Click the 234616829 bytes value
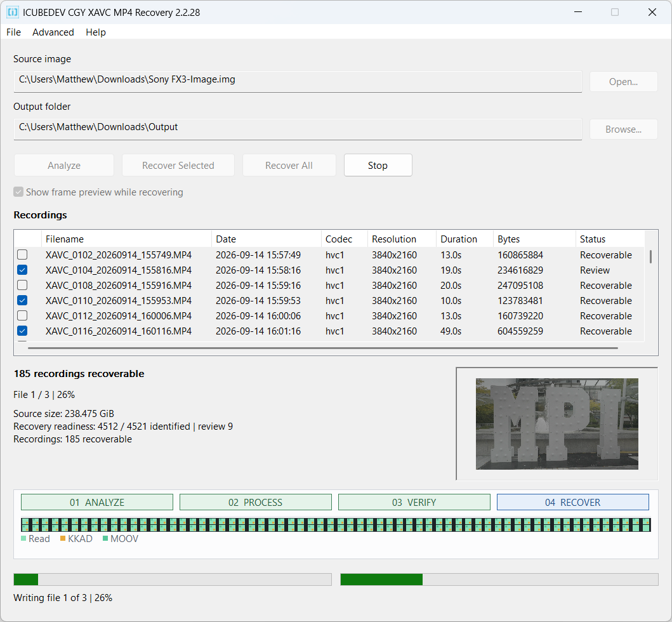The image size is (672, 622). pyautogui.click(x=520, y=270)
